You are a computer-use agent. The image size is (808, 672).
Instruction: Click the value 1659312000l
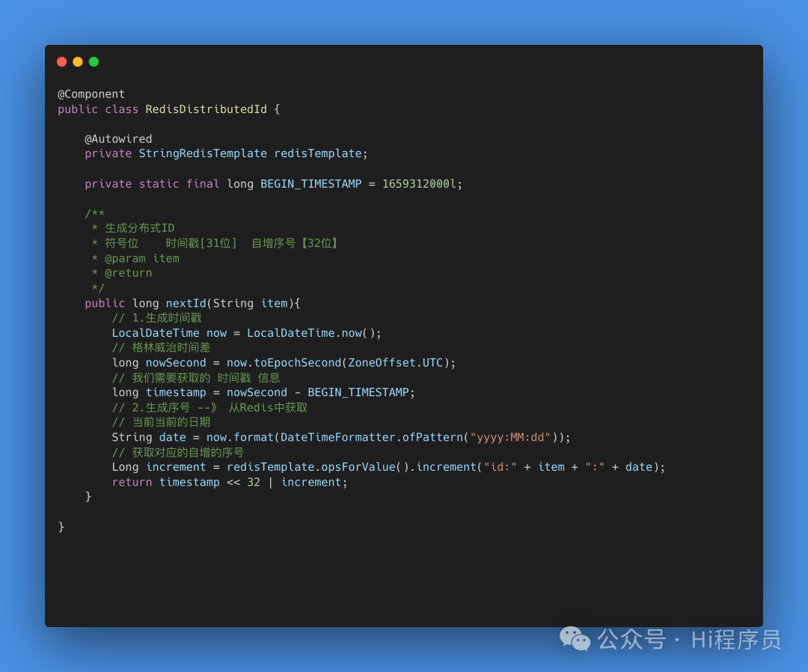tap(420, 184)
